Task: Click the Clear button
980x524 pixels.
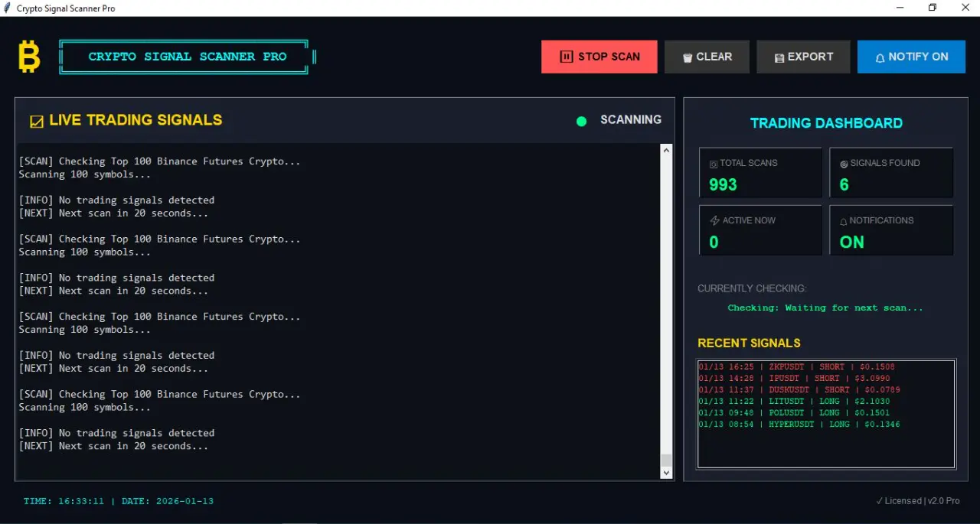Action: click(x=707, y=57)
